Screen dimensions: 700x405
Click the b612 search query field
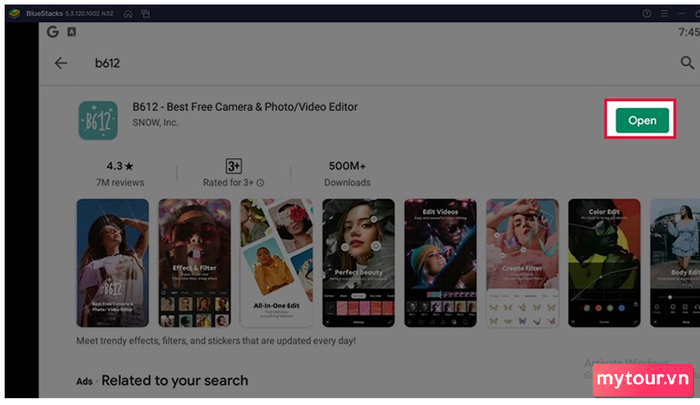click(x=107, y=63)
